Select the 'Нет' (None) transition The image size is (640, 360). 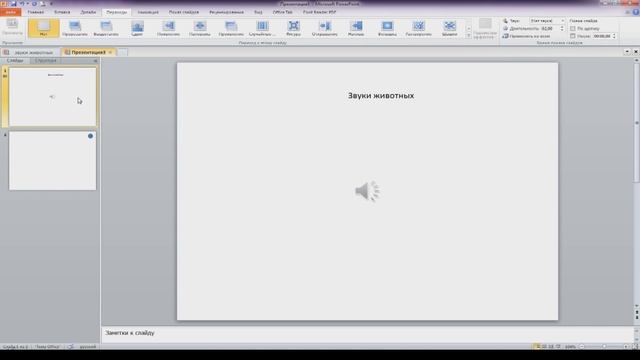pos(43,28)
